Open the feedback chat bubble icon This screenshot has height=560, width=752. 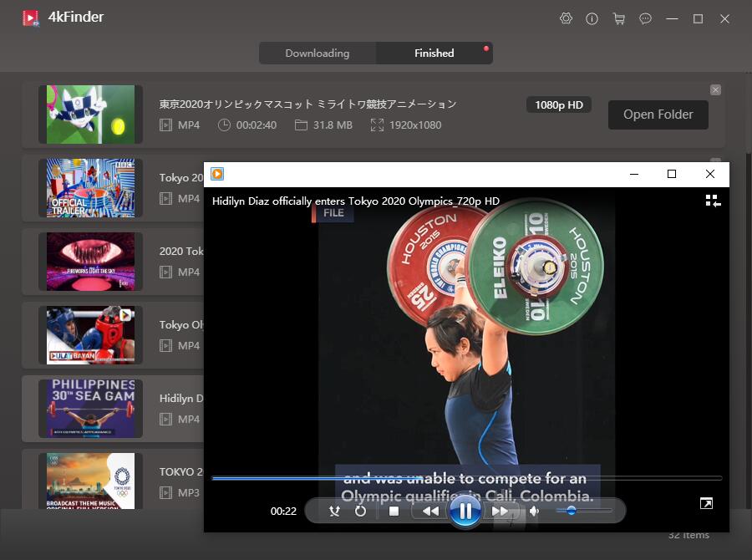pyautogui.click(x=645, y=18)
